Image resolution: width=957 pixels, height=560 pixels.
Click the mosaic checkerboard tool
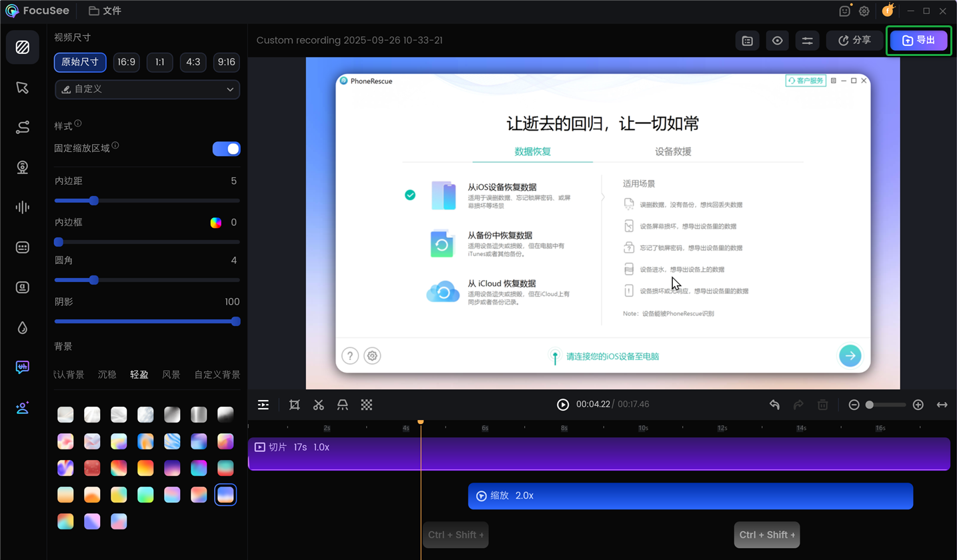pos(367,405)
